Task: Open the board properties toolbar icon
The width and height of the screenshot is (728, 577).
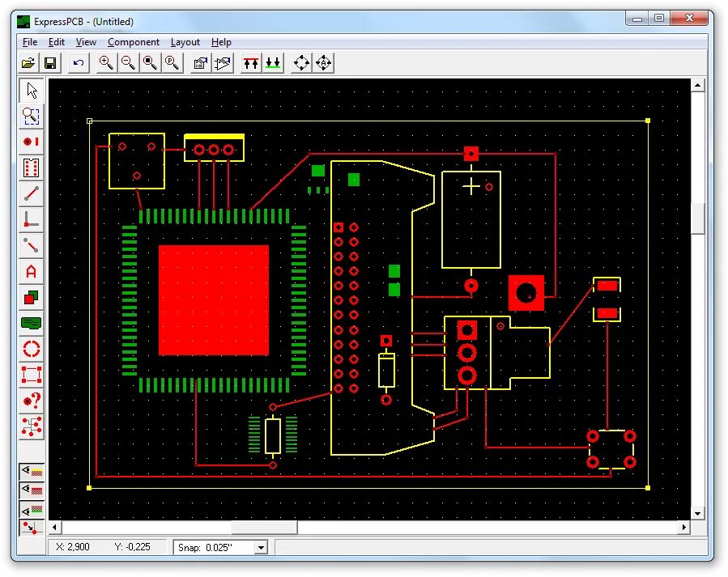Action: (201, 62)
